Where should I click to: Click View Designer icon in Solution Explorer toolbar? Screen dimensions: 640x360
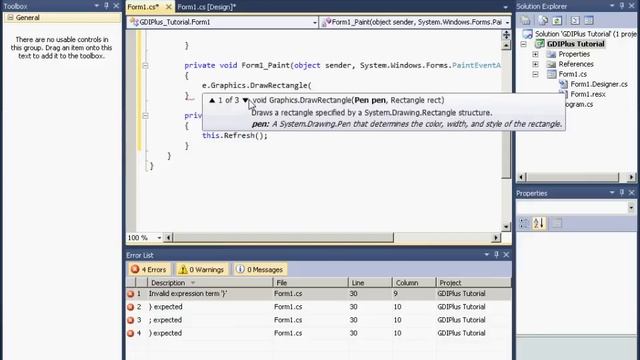pos(589,20)
